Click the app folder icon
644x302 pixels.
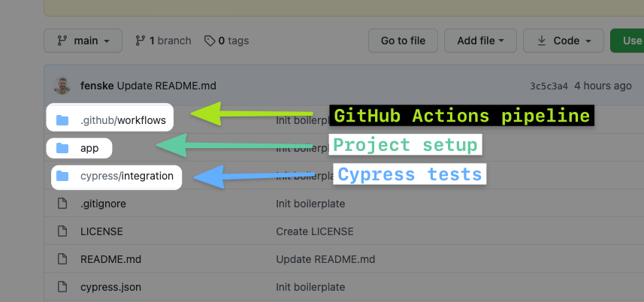(x=62, y=148)
